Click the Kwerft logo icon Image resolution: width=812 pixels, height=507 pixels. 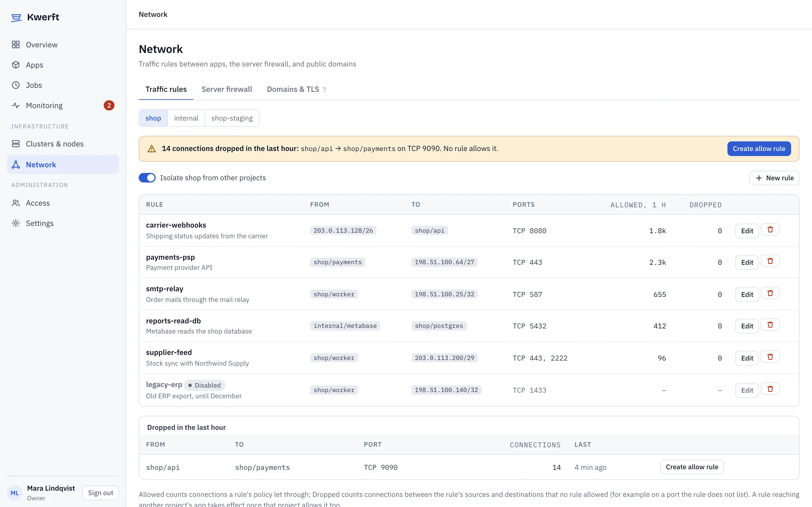click(x=16, y=17)
